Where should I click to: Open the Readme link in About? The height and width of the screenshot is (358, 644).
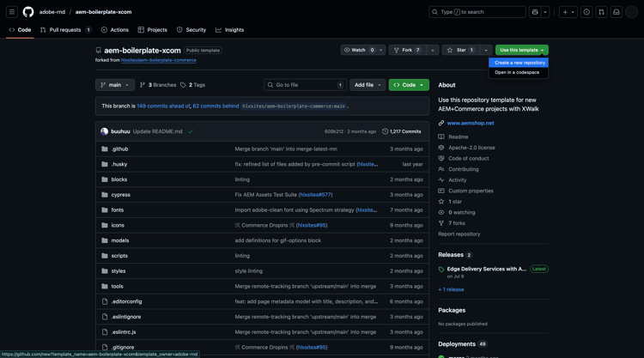(x=458, y=137)
